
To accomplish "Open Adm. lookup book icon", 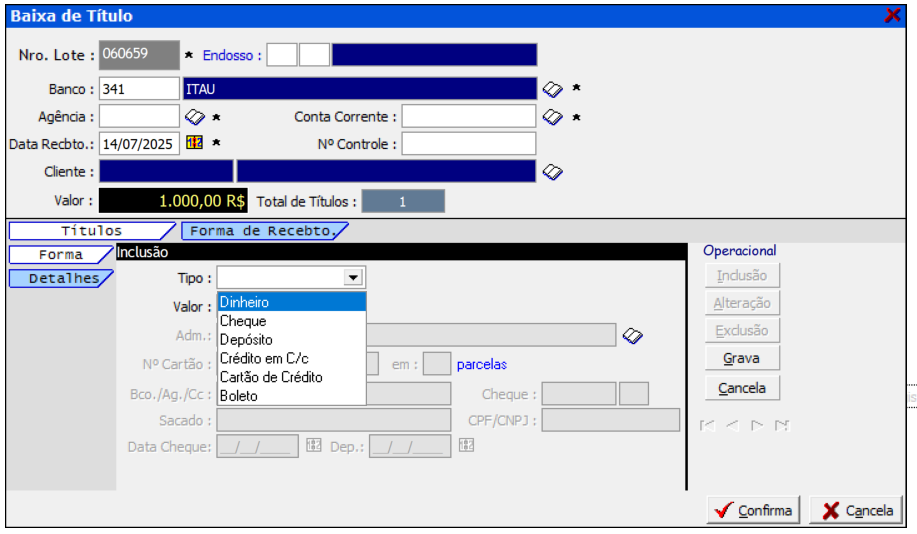I will tap(631, 335).
